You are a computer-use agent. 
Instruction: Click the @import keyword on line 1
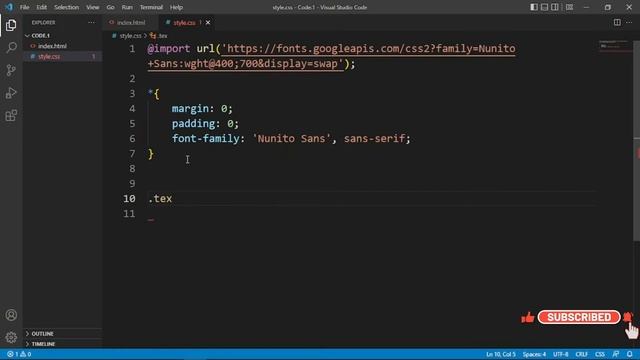point(169,49)
